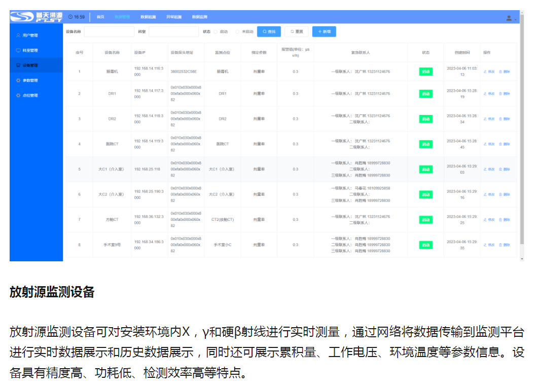Click the 普天溯源 logo at top left
Image resolution: width=538 pixels, height=392 pixels.
pyautogui.click(x=36, y=17)
